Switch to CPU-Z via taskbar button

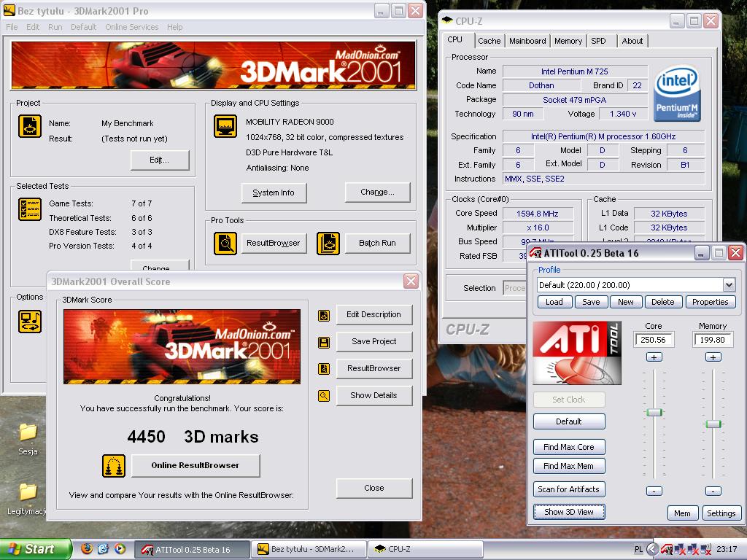[427, 549]
